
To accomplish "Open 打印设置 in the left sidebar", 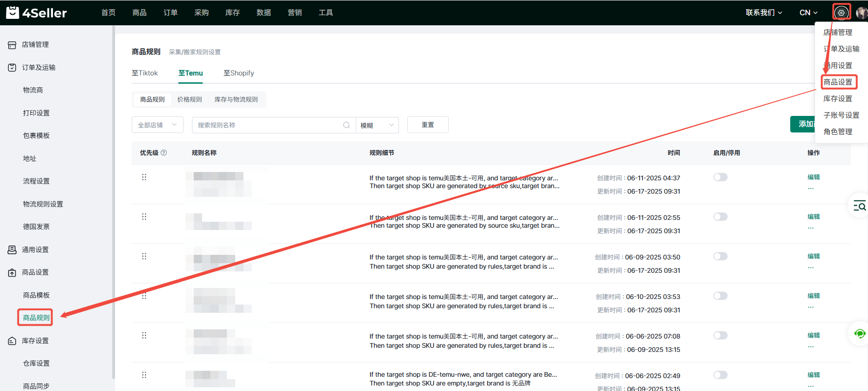I will click(x=36, y=113).
